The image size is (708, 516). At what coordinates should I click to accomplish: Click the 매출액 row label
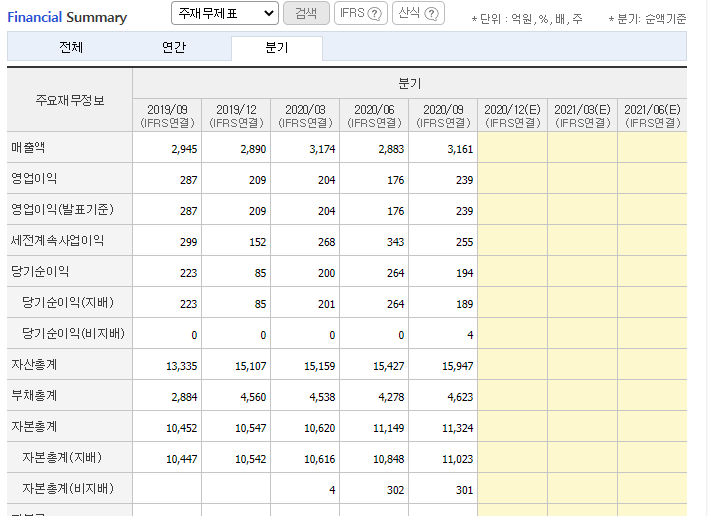click(28, 147)
